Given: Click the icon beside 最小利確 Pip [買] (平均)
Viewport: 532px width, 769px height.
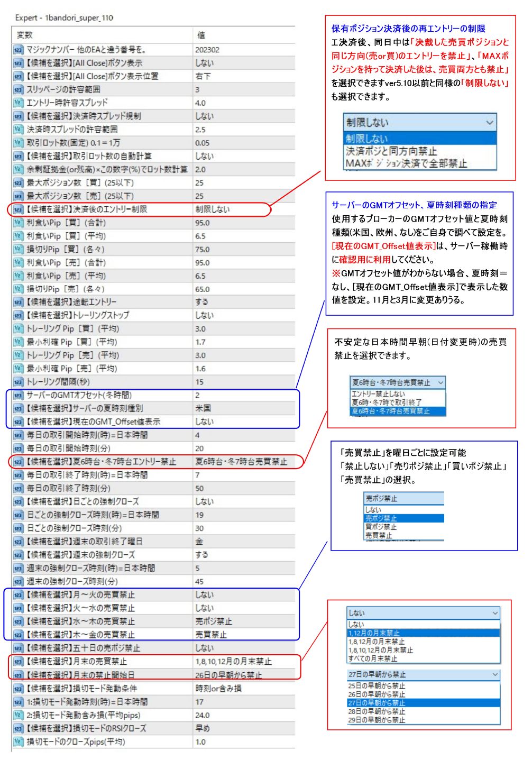Looking at the screenshot, I should coord(18,342).
